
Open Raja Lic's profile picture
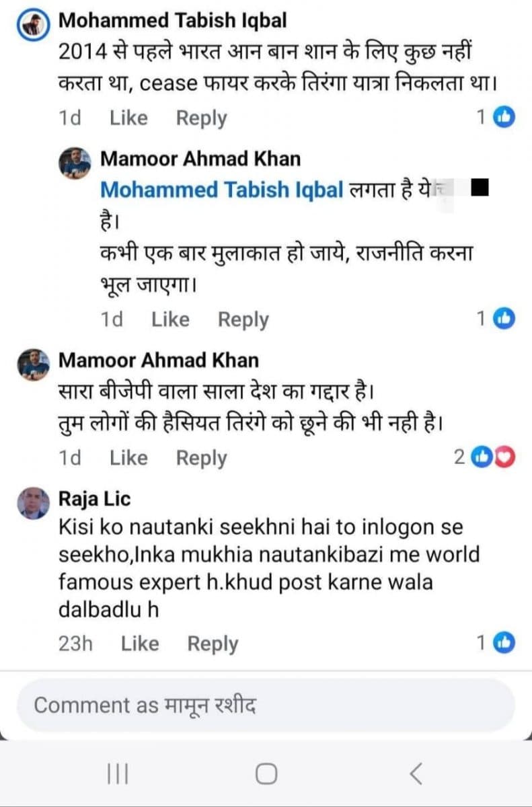pos(33,503)
